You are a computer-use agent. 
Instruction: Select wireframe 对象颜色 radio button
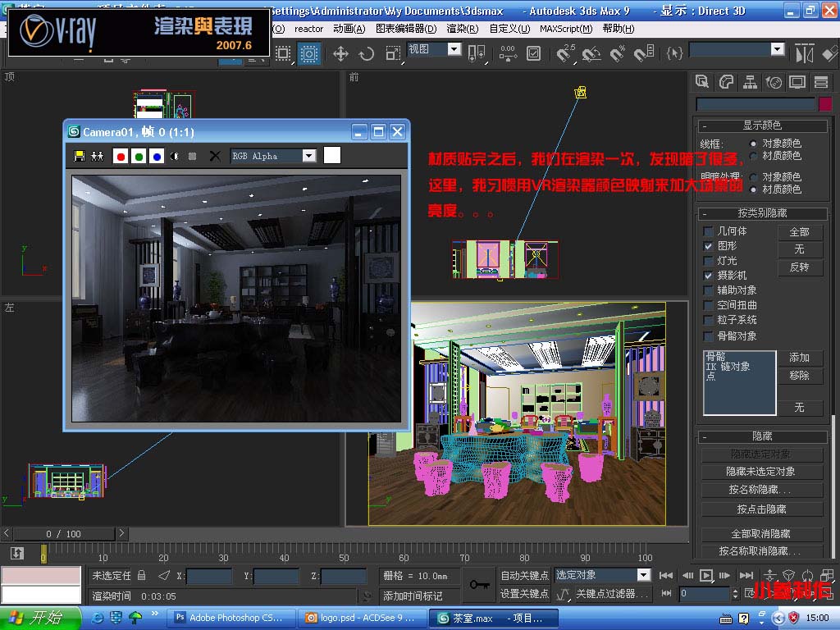tap(753, 144)
